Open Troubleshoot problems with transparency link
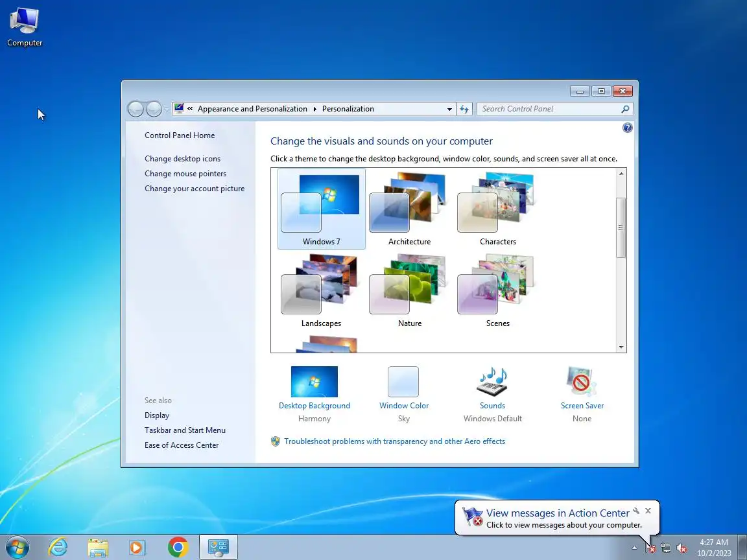747x560 pixels. 394,441
